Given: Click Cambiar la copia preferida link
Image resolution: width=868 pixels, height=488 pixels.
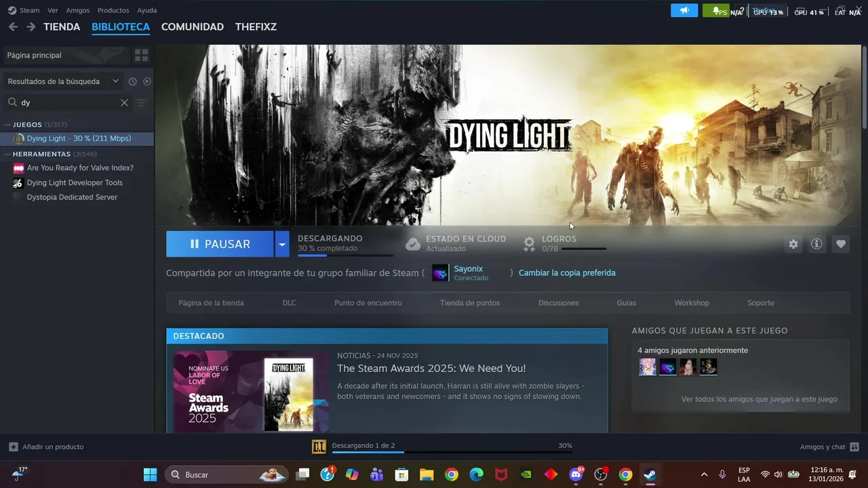Looking at the screenshot, I should 567,272.
